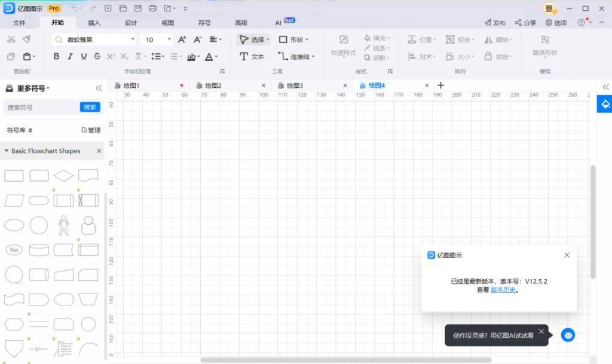The height and width of the screenshot is (364, 612).
Task: Click the 替换形状 replace shape button
Action: point(545,45)
